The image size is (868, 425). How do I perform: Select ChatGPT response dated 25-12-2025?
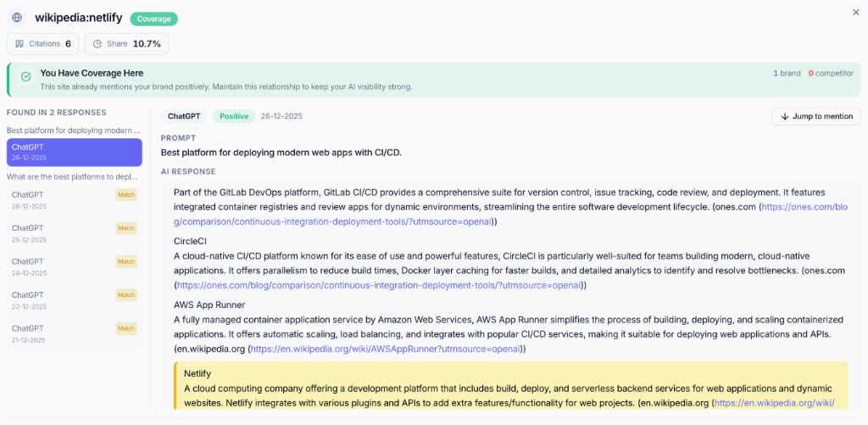pos(75,233)
